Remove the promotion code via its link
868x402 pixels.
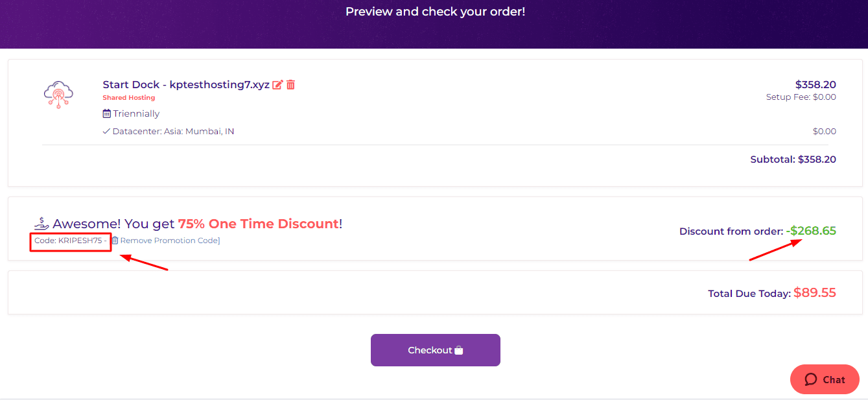[x=169, y=241]
